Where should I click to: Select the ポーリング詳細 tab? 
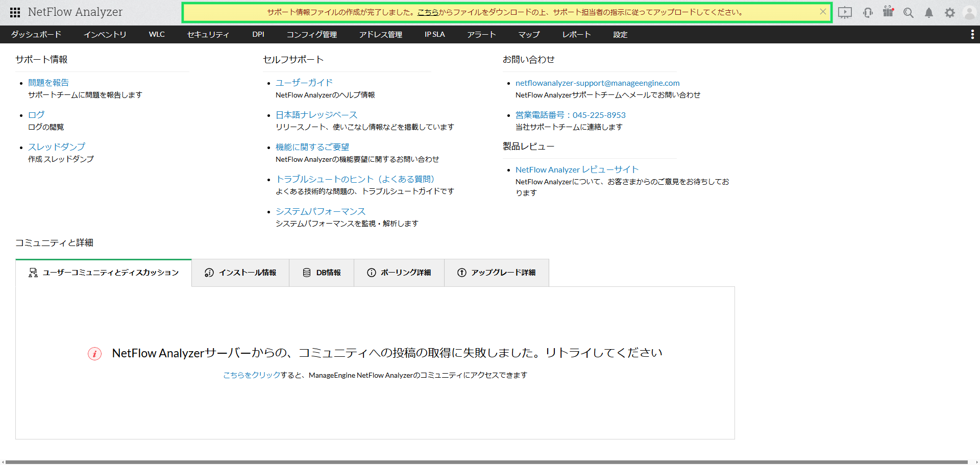399,273
